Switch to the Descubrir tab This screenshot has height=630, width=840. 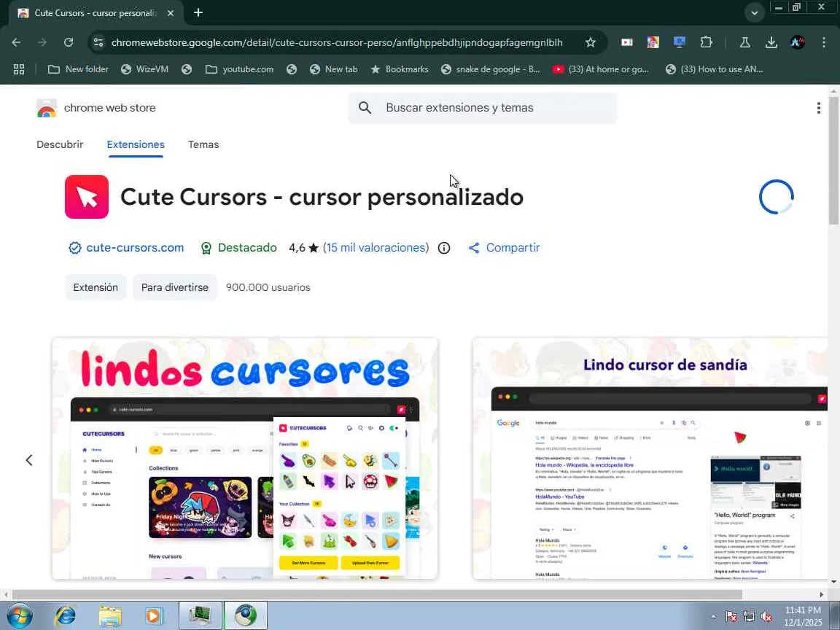point(60,144)
